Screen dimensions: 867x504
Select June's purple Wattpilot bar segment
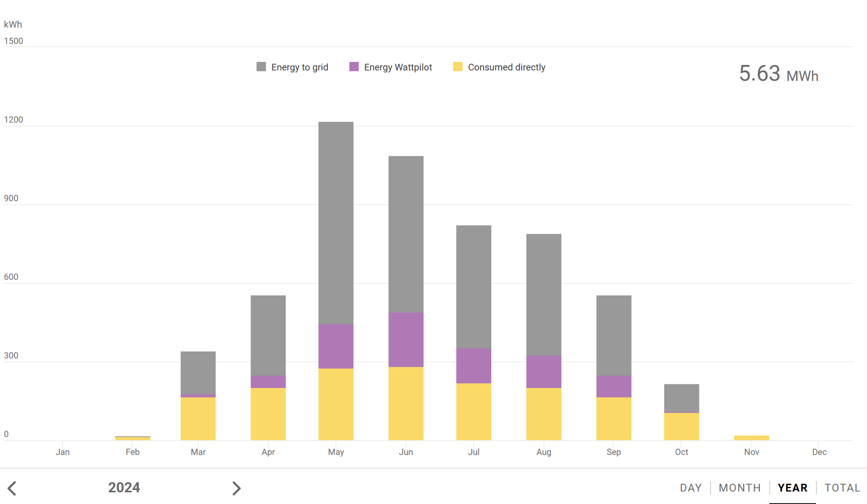tap(406, 339)
